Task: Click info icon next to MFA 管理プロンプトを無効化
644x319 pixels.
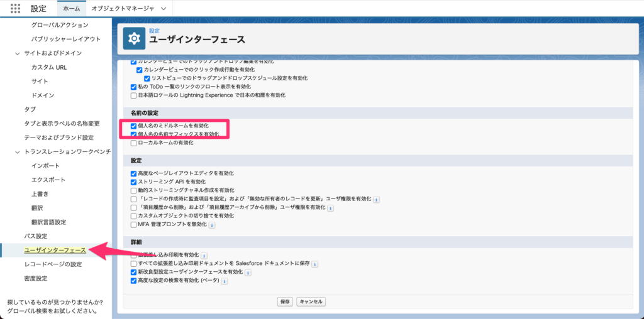Action: coord(212,225)
